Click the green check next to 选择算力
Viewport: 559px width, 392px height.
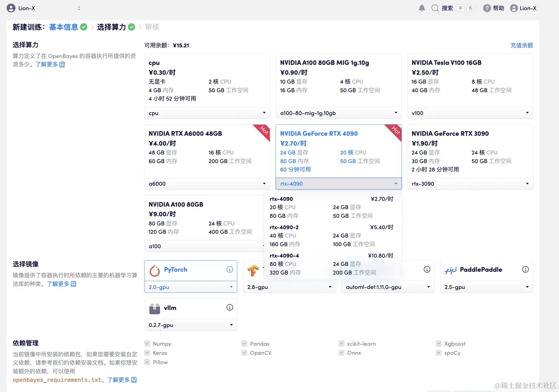[x=132, y=27]
